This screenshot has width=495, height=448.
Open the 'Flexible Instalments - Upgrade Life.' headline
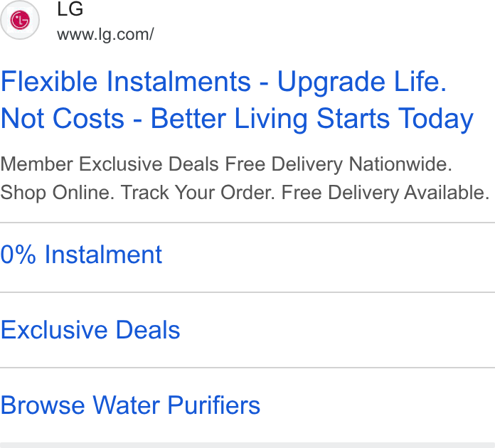tap(224, 82)
